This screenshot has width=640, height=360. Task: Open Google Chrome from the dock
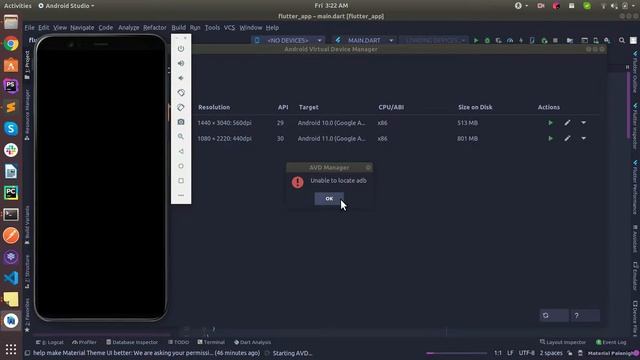[x=11, y=44]
